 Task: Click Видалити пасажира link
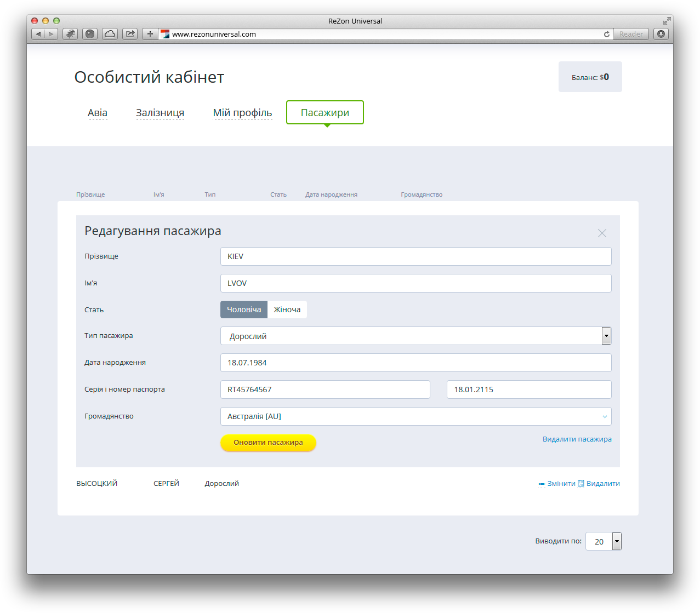(577, 439)
